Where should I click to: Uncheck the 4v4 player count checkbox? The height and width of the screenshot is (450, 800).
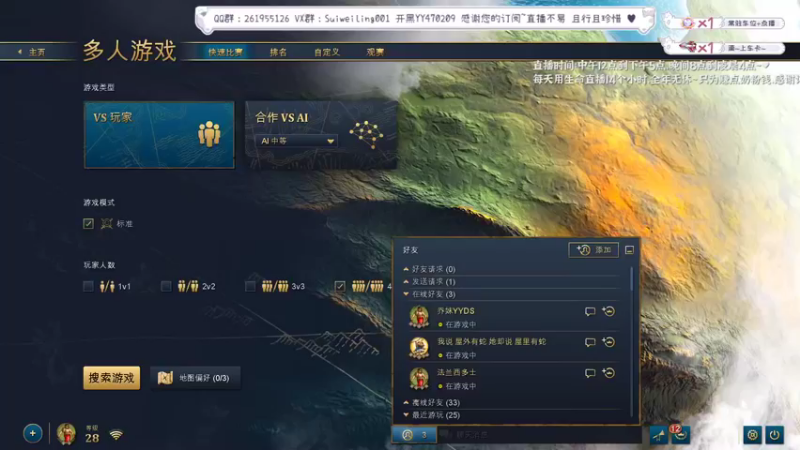coord(340,286)
